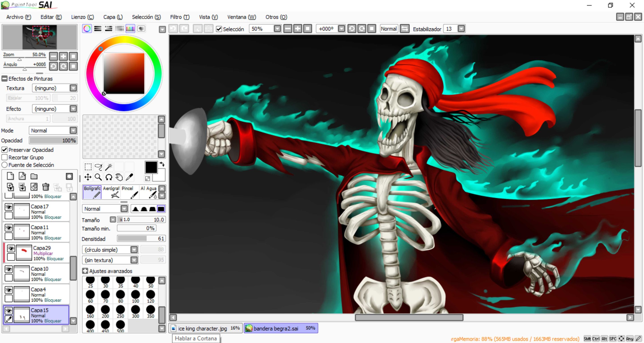Open the layer Mode Normal dropdown

(73, 130)
